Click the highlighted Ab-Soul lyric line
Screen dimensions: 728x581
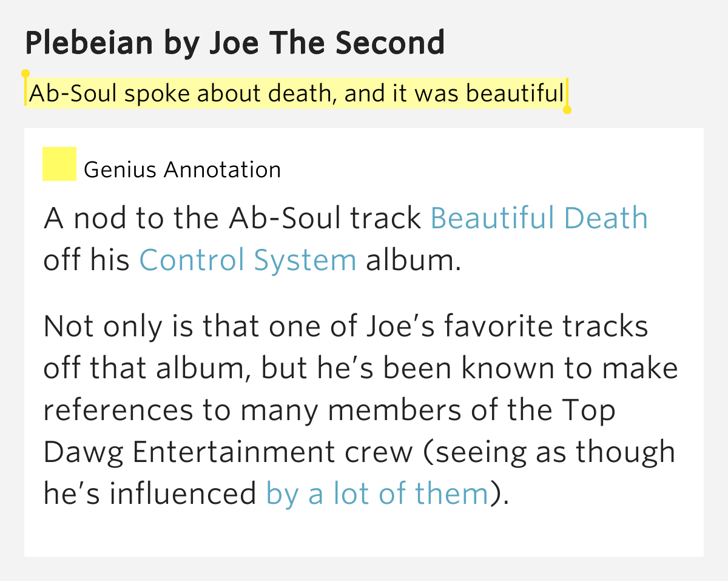(297, 93)
